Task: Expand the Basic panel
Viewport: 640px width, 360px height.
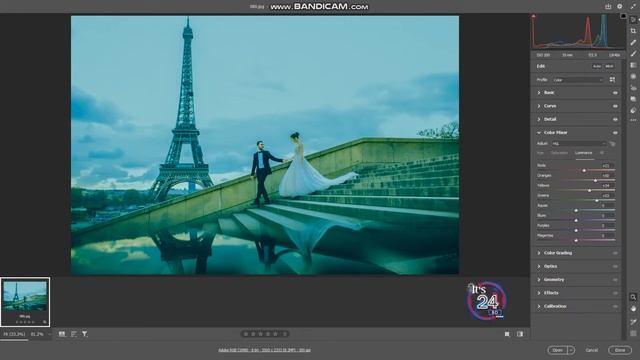Action: (x=539, y=93)
